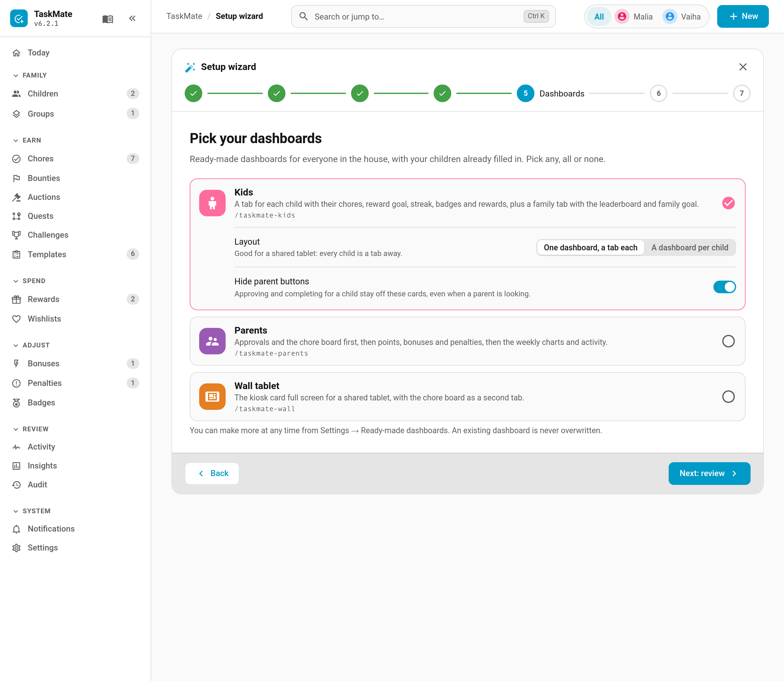Collapse the SPEND sidebar section

[x=30, y=281]
